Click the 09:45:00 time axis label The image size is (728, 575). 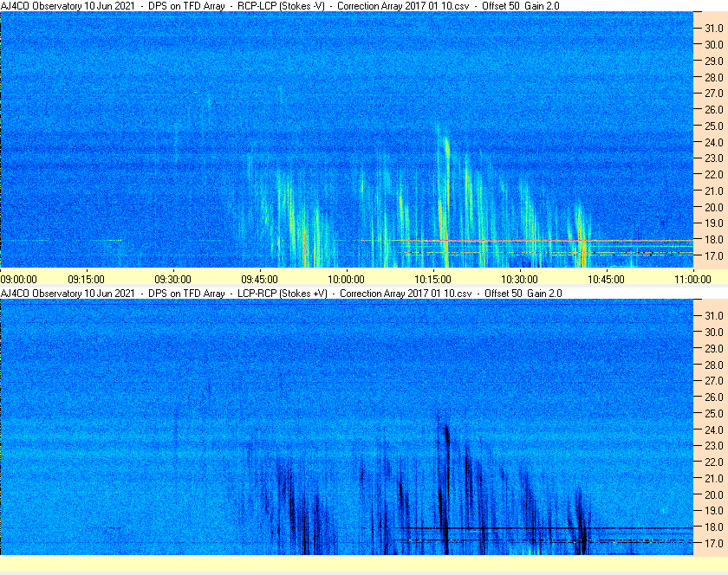click(259, 280)
